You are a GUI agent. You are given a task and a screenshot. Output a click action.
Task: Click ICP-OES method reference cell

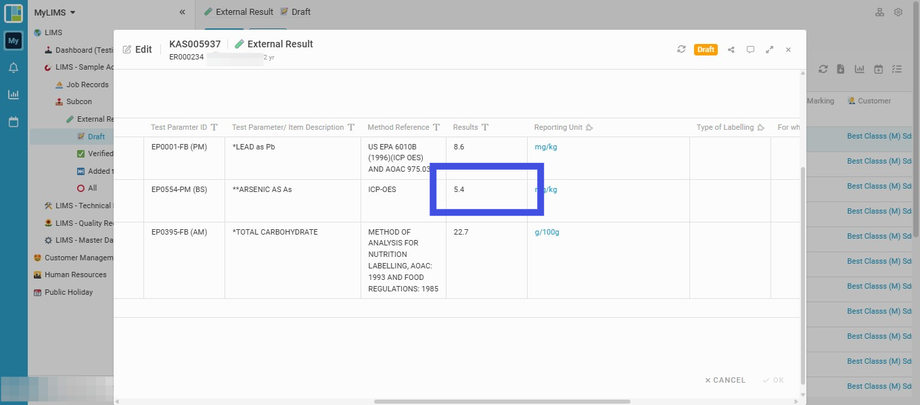(403, 201)
